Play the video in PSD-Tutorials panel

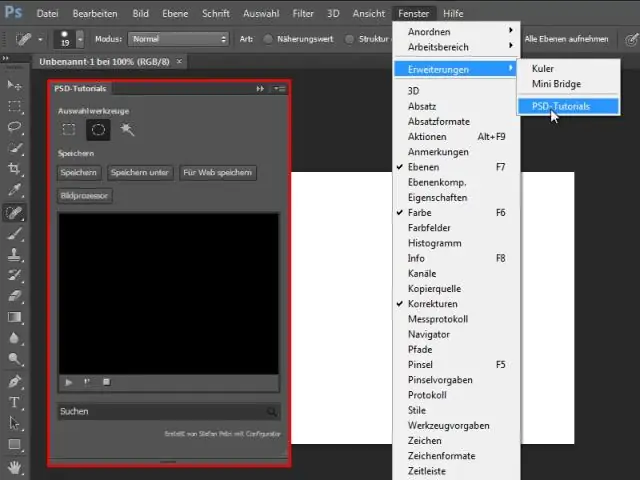coord(69,382)
